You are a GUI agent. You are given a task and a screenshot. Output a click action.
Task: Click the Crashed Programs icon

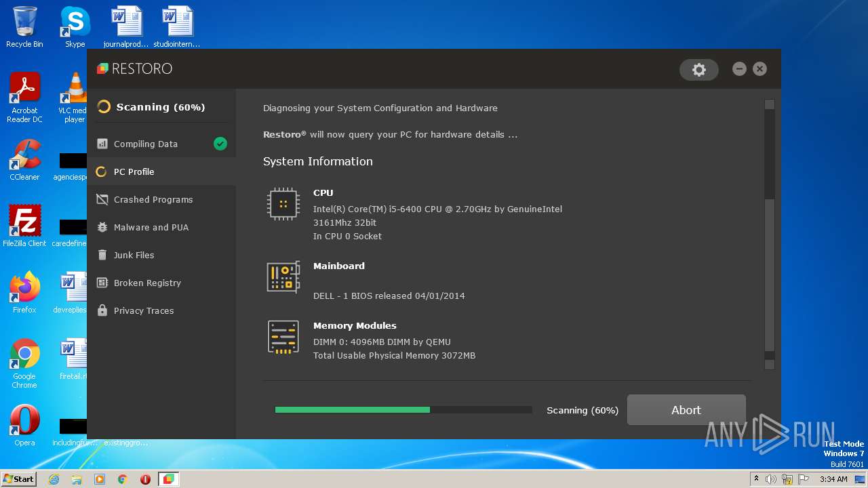coord(102,199)
